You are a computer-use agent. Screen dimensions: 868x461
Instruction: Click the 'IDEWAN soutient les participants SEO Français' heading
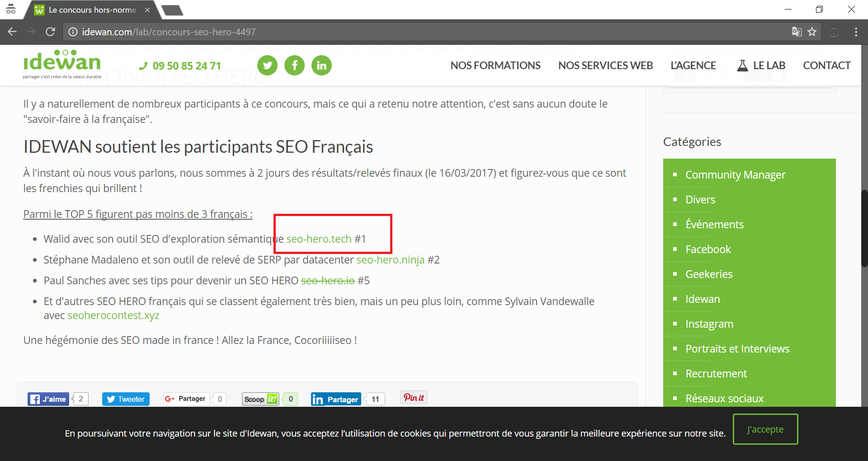coord(198,146)
